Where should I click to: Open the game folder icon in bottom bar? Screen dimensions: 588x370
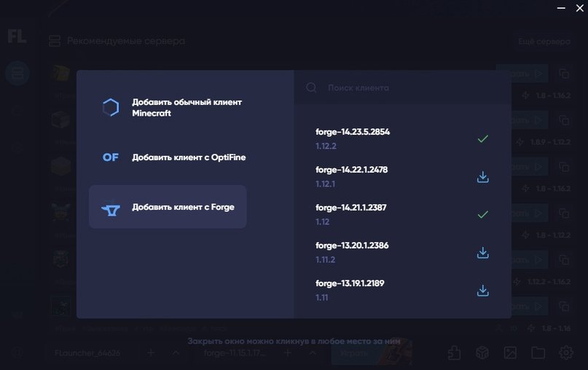[x=538, y=353]
